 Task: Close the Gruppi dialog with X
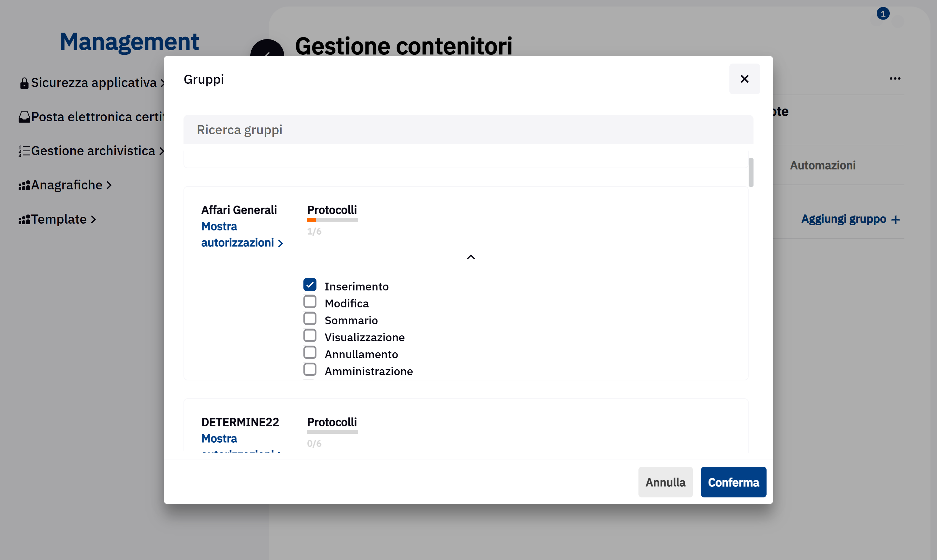(x=744, y=79)
